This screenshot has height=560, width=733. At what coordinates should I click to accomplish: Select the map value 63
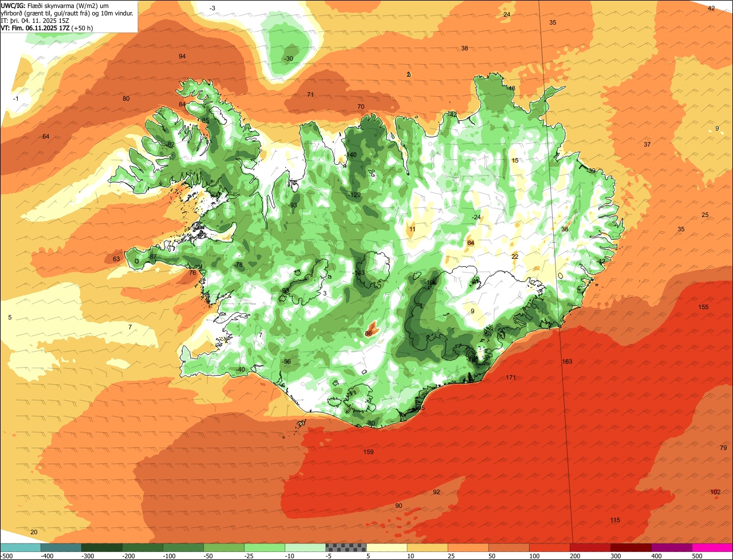point(116,259)
